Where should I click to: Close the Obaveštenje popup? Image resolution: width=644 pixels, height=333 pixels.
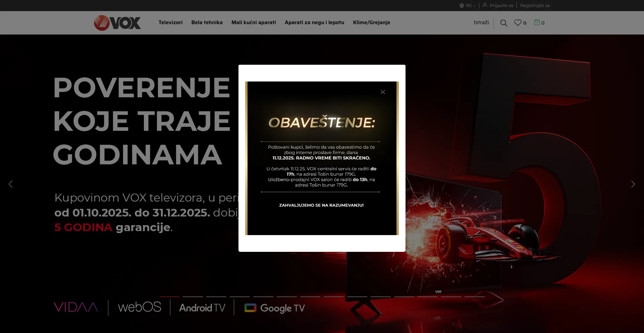pyautogui.click(x=383, y=92)
